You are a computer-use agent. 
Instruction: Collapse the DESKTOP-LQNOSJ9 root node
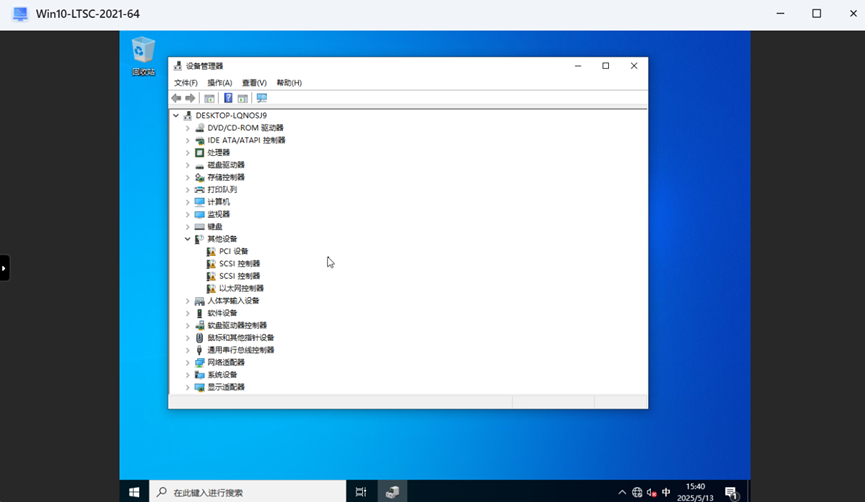[x=175, y=115]
